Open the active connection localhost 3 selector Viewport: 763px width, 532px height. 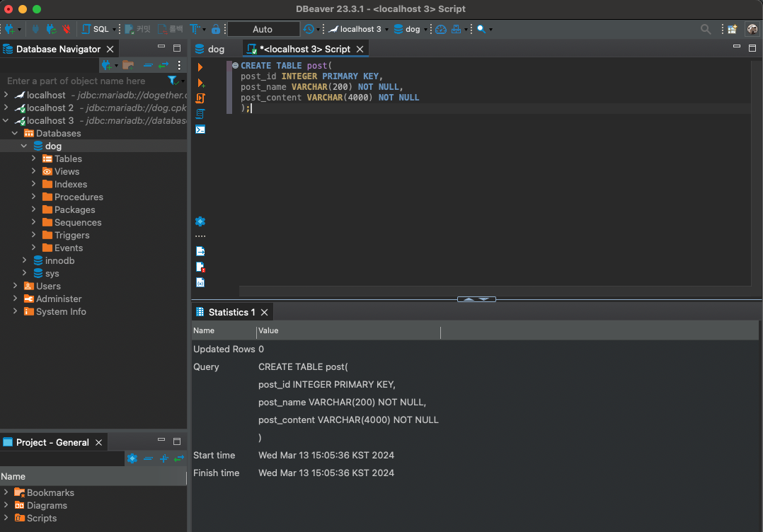pos(359,29)
